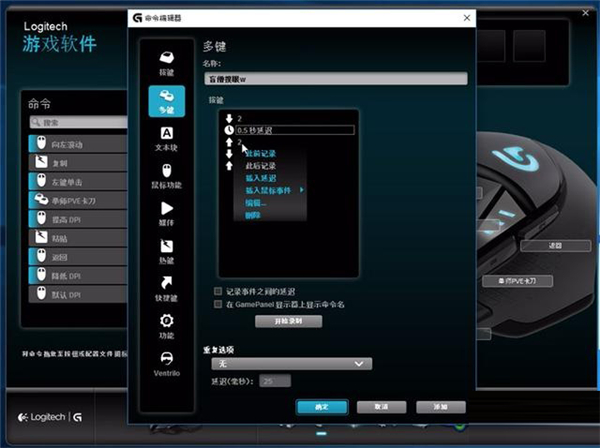Select the 媒体 media category icon
Viewport: 600px width, 448px height.
click(x=165, y=213)
